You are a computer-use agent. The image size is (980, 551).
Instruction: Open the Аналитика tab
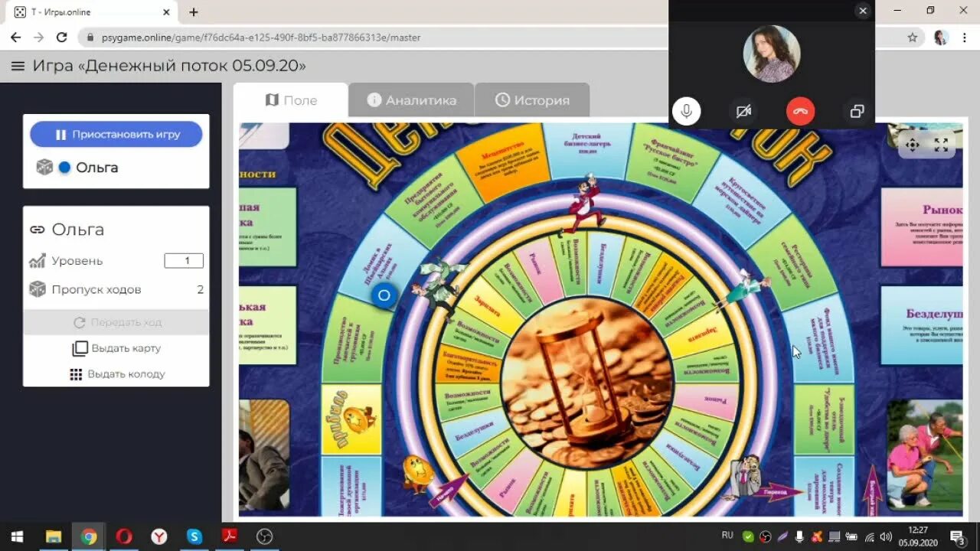click(412, 100)
